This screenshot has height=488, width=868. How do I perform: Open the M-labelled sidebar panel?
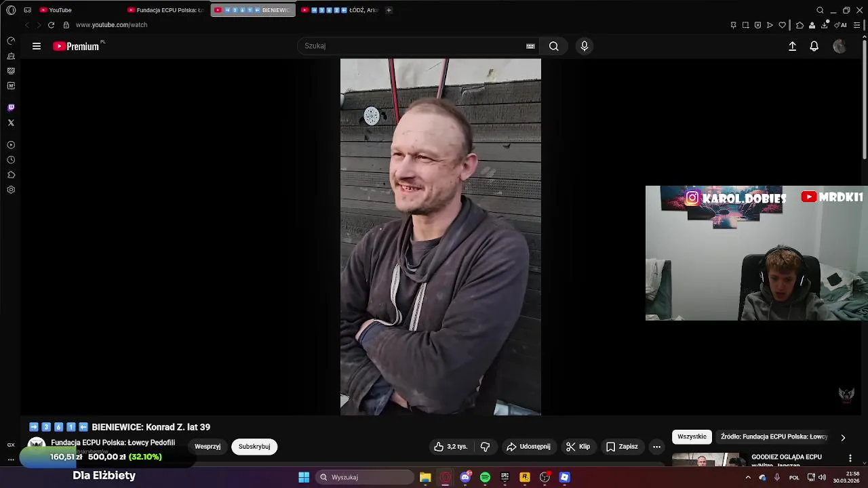click(x=11, y=86)
